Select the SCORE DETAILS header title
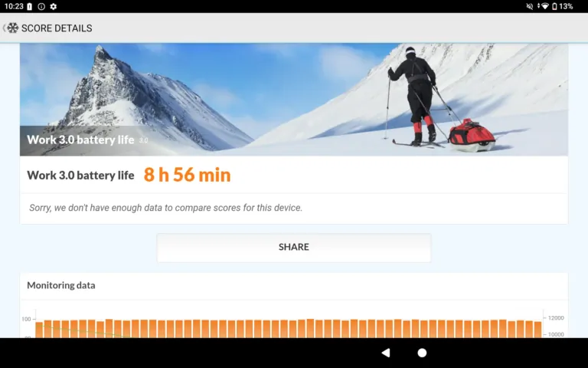Viewport: 588px width, 368px height. click(57, 28)
